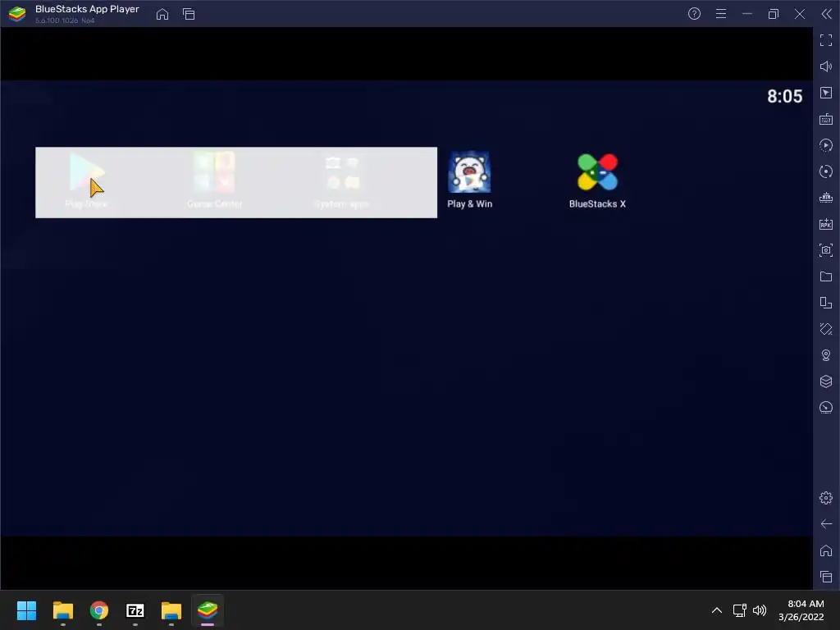
Task: Toggle the mouse cursor lock icon
Action: coord(826,93)
